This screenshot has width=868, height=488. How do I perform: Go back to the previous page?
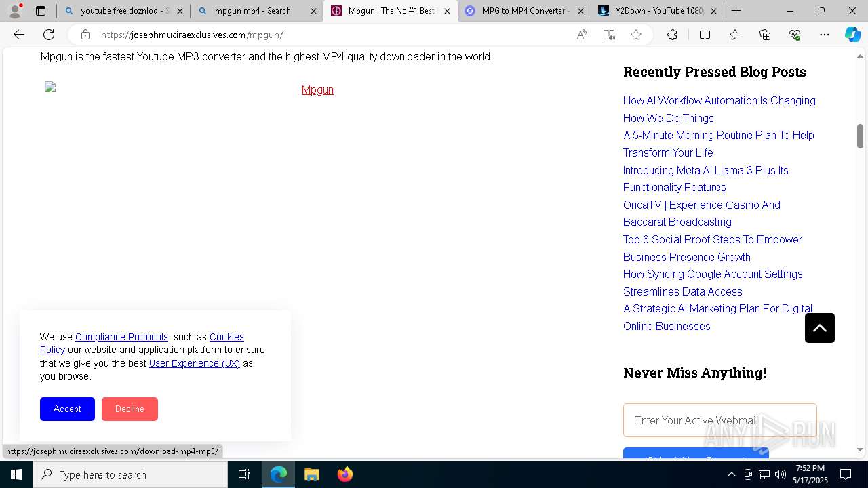tap(19, 35)
